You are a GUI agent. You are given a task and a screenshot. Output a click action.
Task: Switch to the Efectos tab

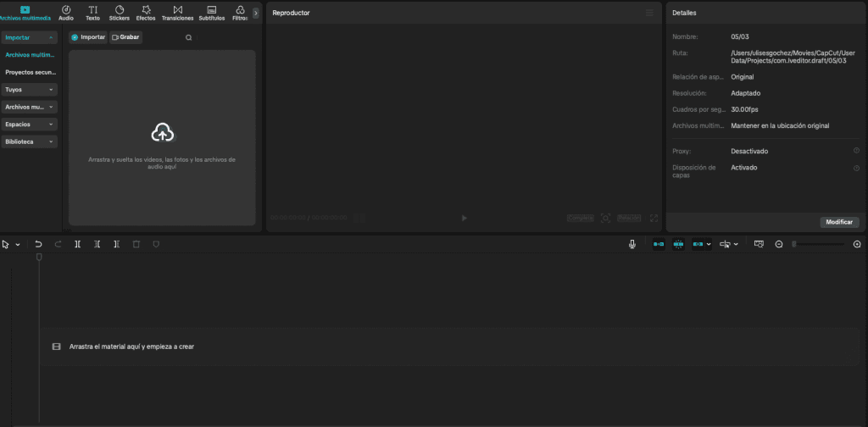146,14
